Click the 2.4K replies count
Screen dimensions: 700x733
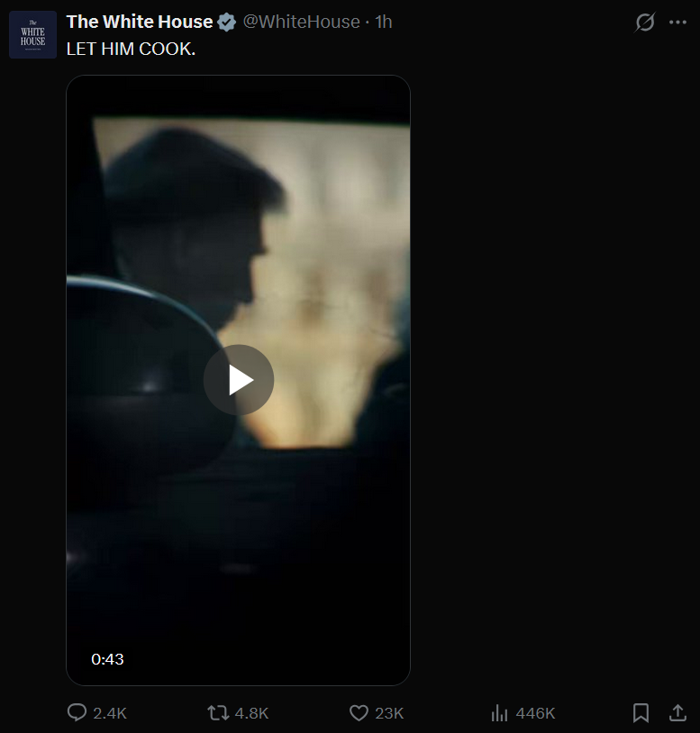point(110,713)
